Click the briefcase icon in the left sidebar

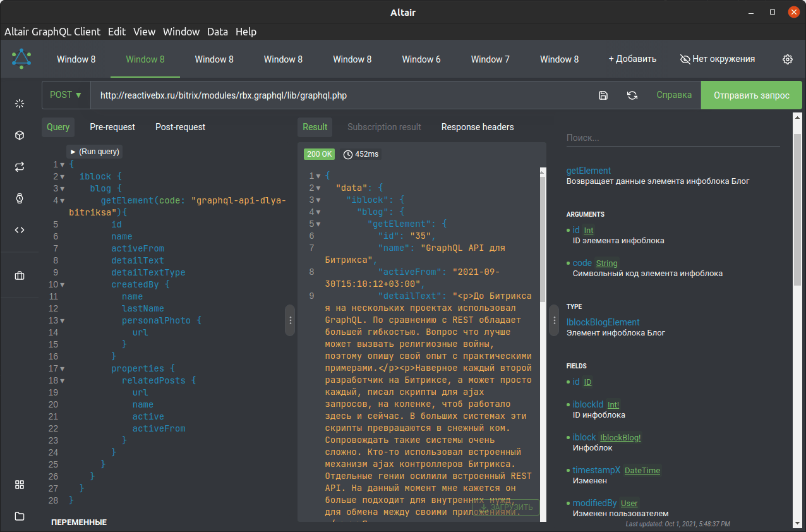pos(20,275)
